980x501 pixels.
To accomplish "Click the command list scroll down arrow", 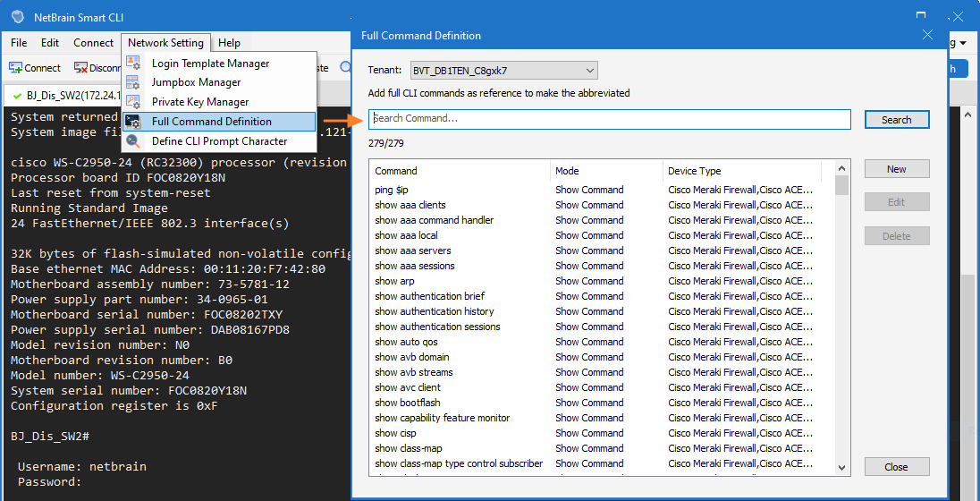I will [x=841, y=467].
